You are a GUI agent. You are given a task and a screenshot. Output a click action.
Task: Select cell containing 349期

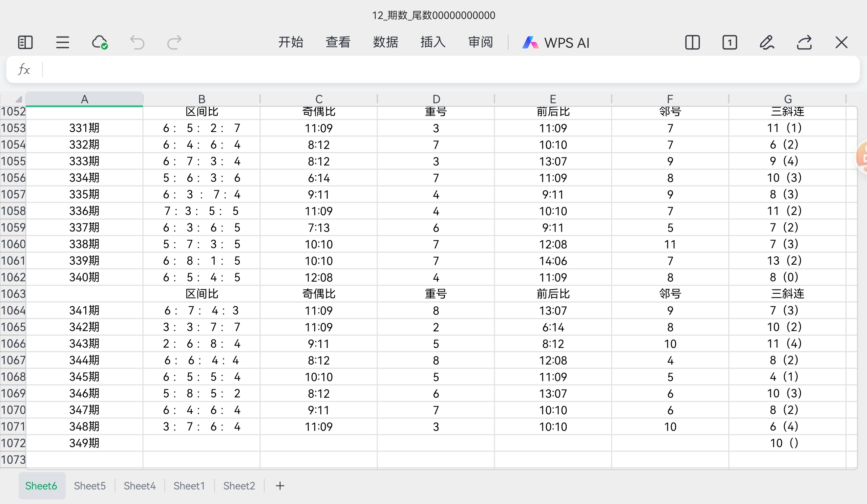[x=84, y=443]
